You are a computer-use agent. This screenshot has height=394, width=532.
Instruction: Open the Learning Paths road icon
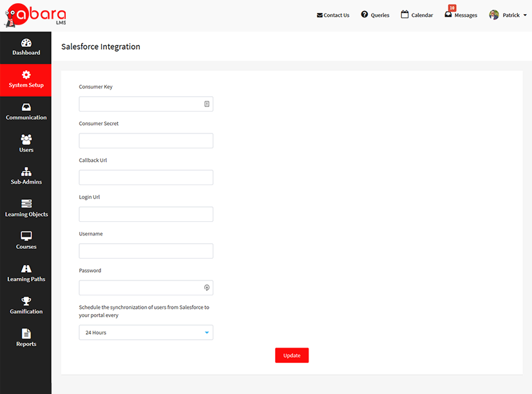[26, 269]
